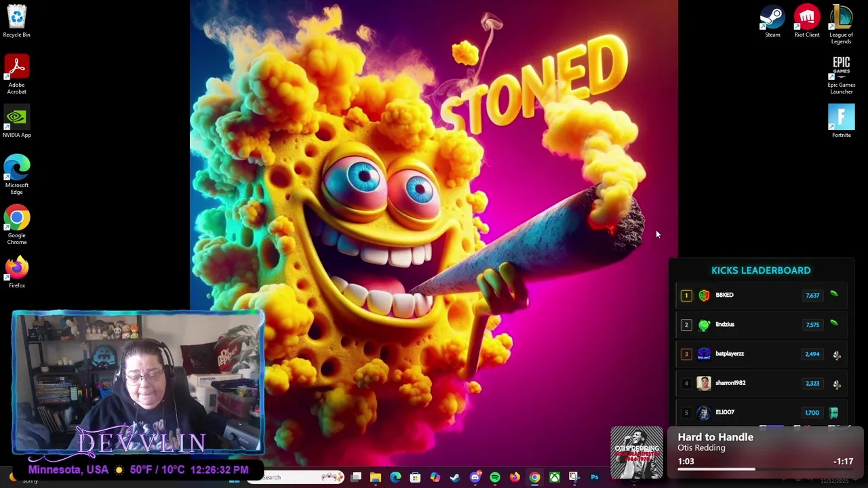Open Steam from the taskbar
This screenshot has height=488, width=868.
point(455,477)
